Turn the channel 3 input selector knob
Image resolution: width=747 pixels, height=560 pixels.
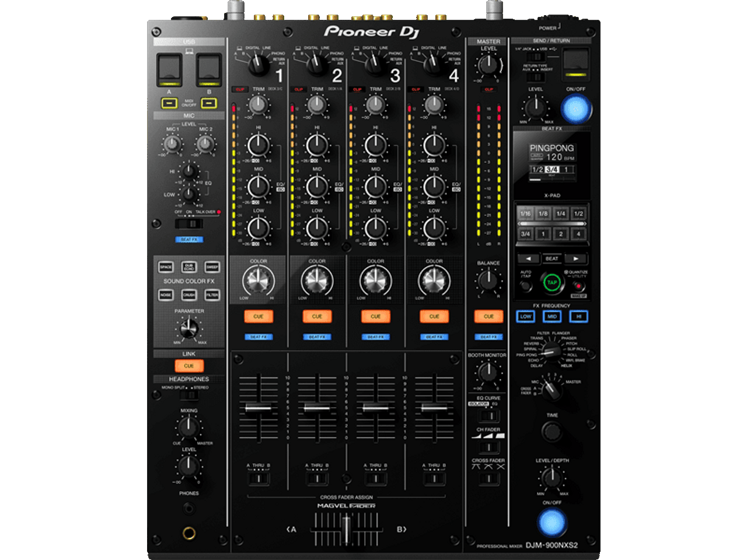(375, 64)
